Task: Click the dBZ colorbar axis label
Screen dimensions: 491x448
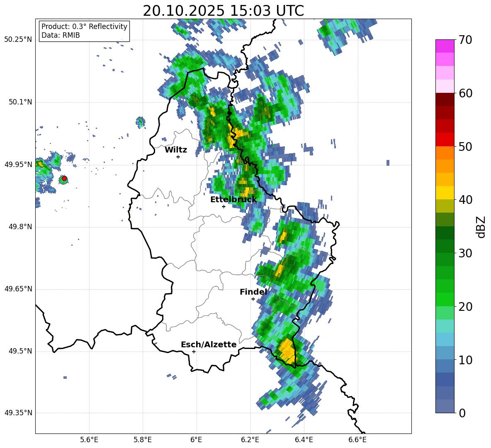Action: click(x=481, y=227)
